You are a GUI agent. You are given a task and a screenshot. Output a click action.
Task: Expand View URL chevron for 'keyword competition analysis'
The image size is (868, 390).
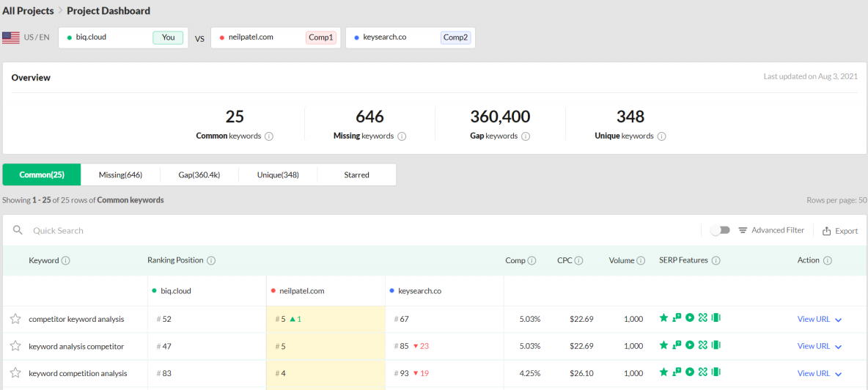click(838, 374)
